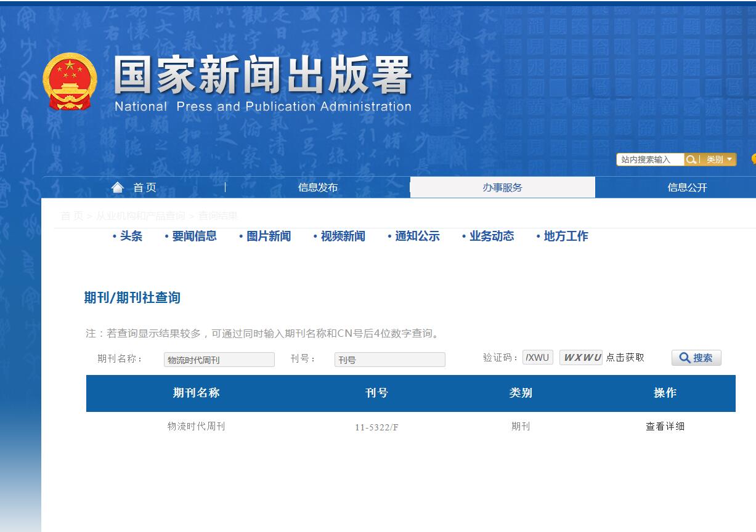The image size is (756, 532).
Task: Switch to the 信息发布 tab
Action: [319, 187]
